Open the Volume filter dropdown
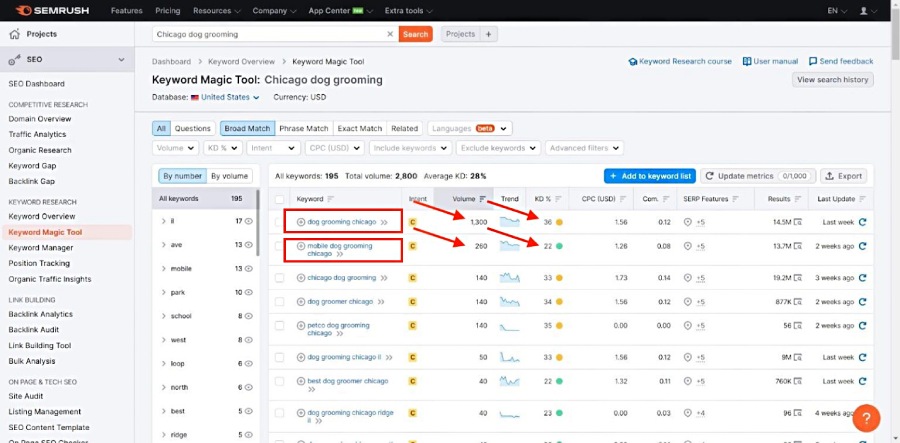The height and width of the screenshot is (443, 900). pos(176,148)
